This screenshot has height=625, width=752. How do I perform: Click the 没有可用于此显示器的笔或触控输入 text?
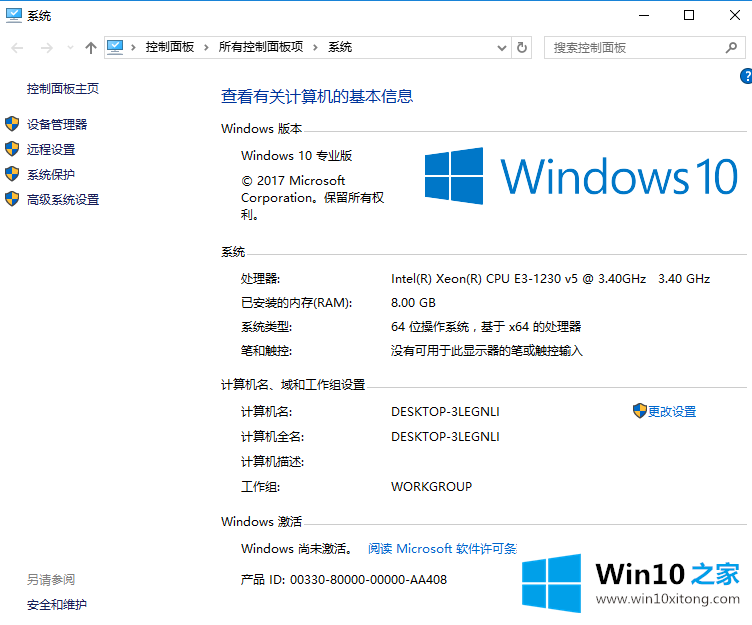point(487,351)
